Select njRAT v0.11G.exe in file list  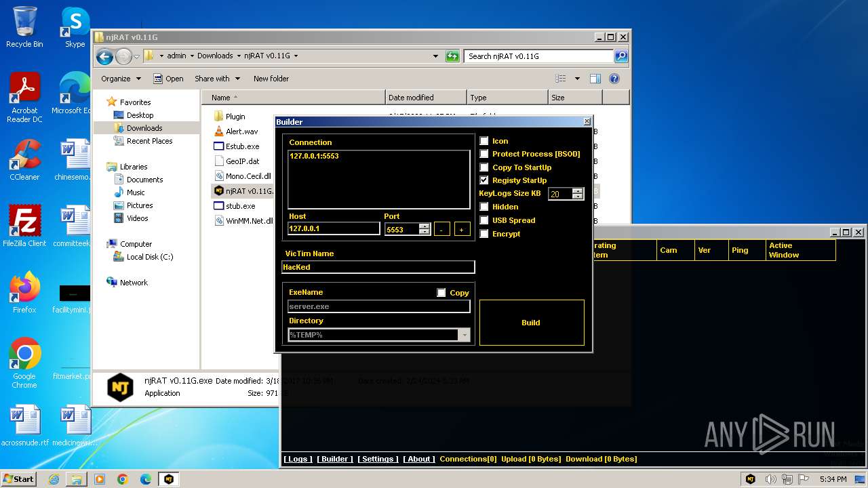point(243,191)
